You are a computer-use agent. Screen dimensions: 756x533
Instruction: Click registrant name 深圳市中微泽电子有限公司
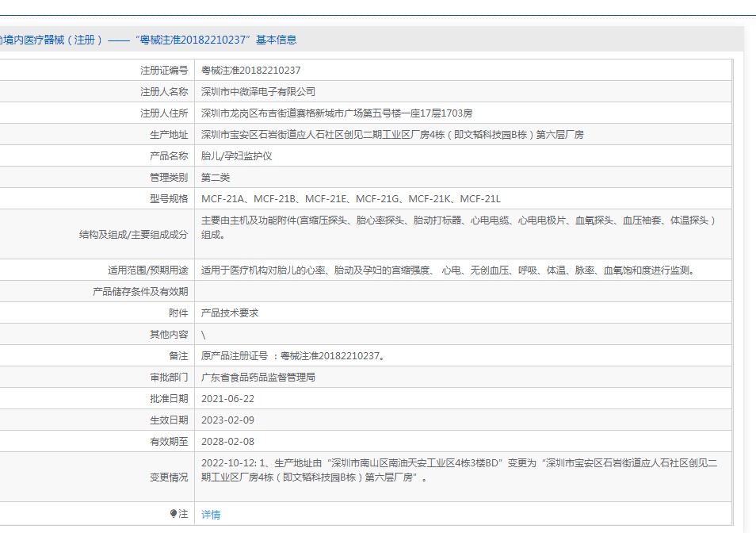click(x=258, y=92)
